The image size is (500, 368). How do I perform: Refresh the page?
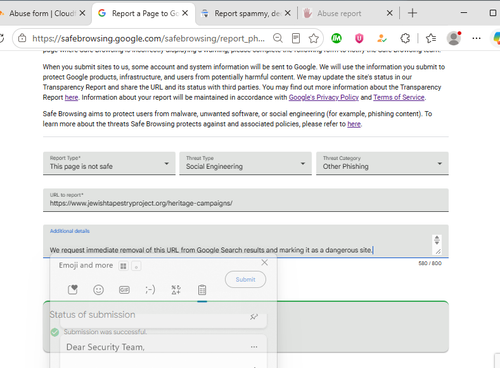tap(2, 38)
